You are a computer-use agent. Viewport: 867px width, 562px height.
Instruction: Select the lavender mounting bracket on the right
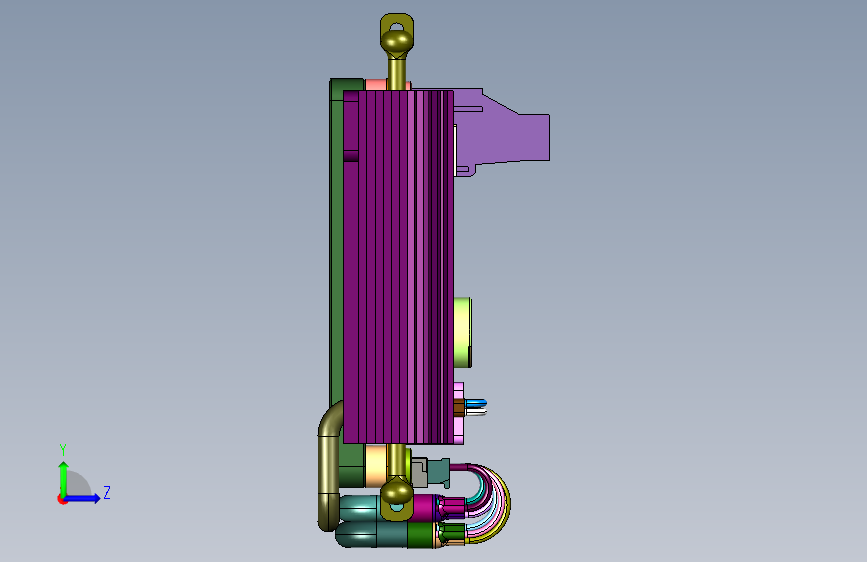501,133
